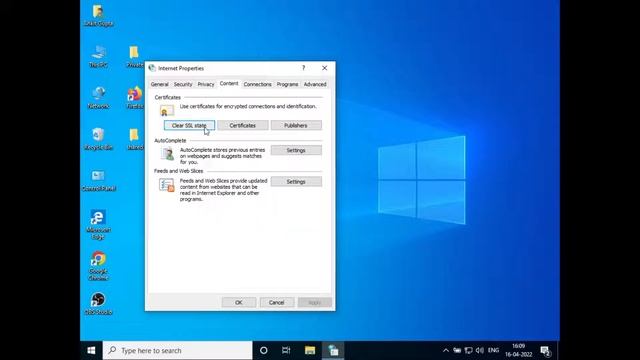Click the active Control Panel taskbar icon
The width and height of the screenshot is (640, 360).
333,350
